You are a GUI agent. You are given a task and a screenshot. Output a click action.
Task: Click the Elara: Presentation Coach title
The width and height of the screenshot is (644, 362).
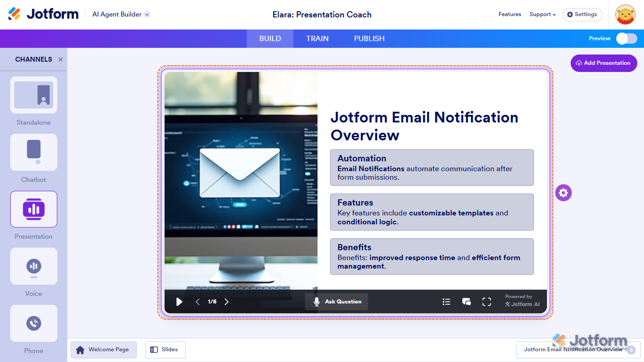322,15
